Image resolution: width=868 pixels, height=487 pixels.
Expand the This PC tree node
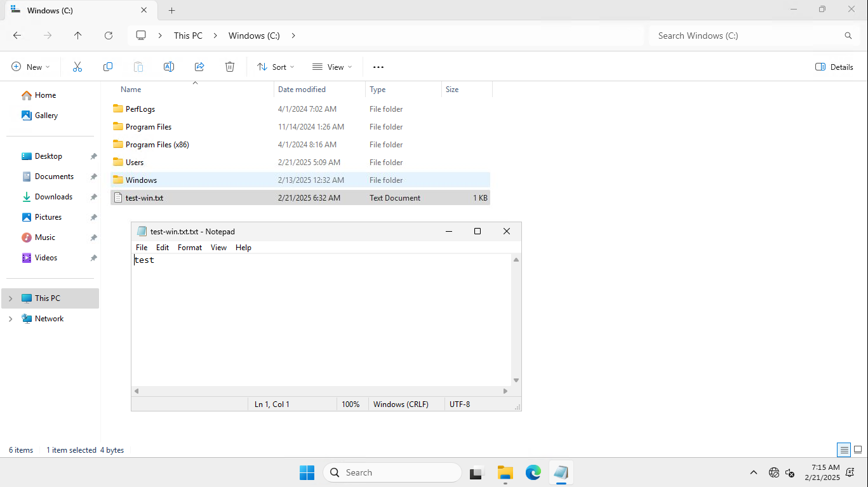coord(10,298)
